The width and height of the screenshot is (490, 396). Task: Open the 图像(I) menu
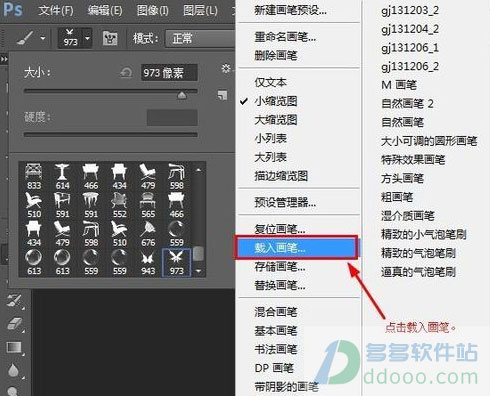tap(153, 11)
